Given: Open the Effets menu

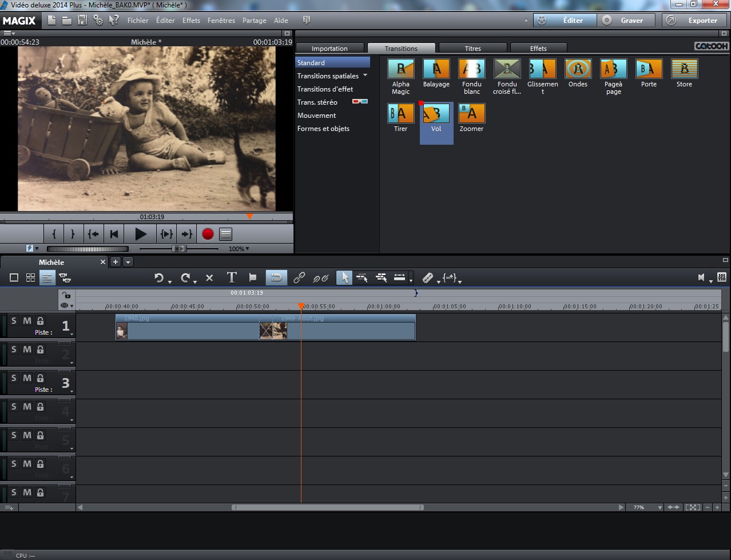Looking at the screenshot, I should tap(191, 21).
